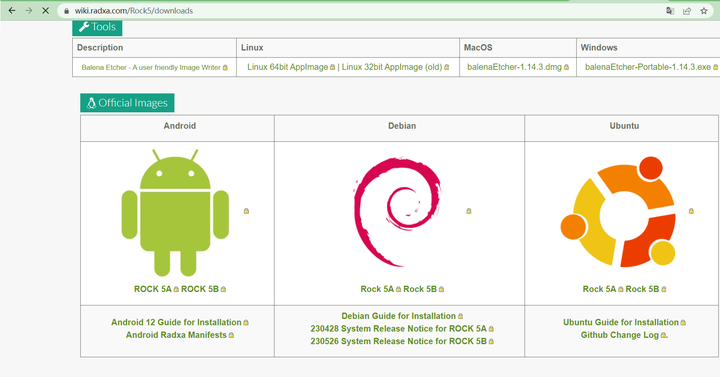Click the penguin icon in Official Images header

click(91, 103)
